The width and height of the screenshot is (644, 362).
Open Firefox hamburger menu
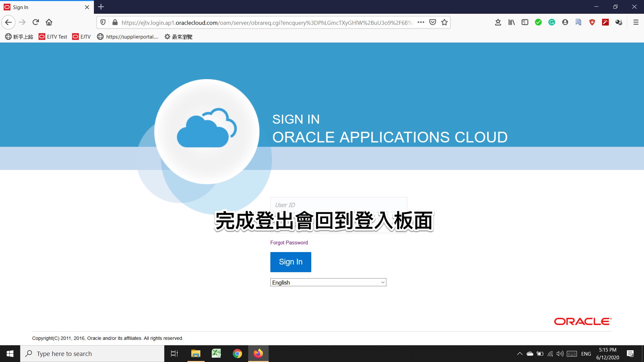coord(636,22)
